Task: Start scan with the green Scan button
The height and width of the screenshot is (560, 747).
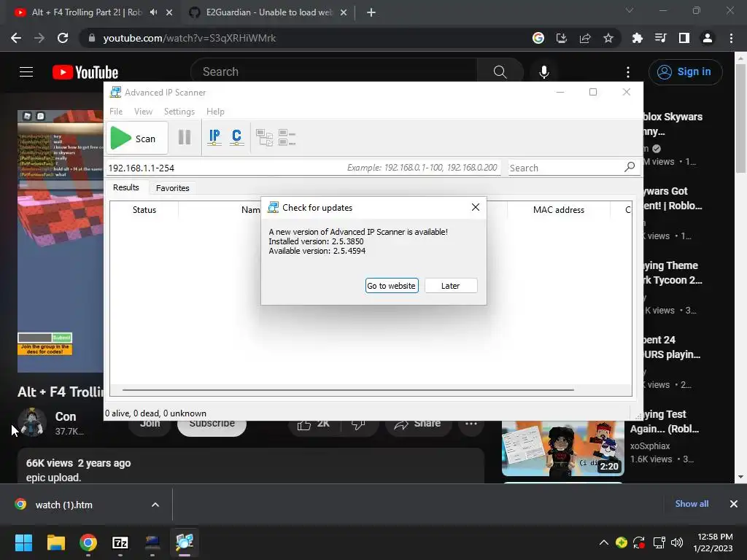Action: pyautogui.click(x=136, y=138)
